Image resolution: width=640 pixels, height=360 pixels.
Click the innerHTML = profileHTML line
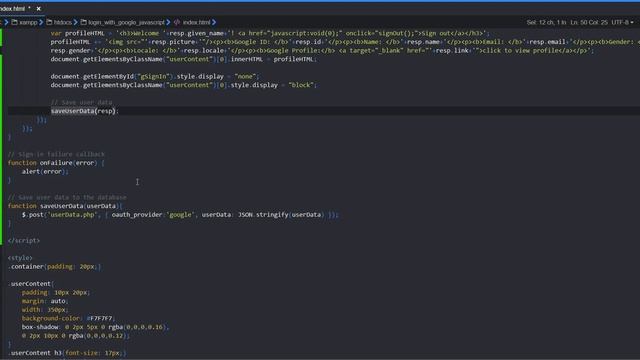pyautogui.click(x=184, y=59)
